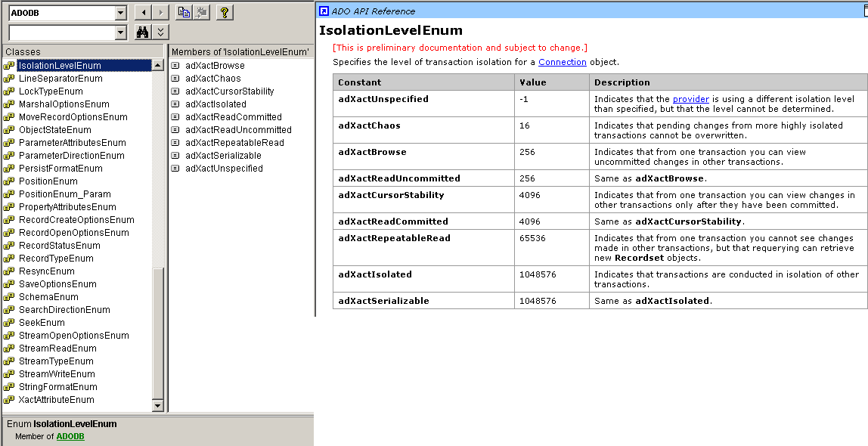Image resolution: width=868 pixels, height=446 pixels.
Task: Click Classes list scroll down arrow
Action: coord(158,406)
